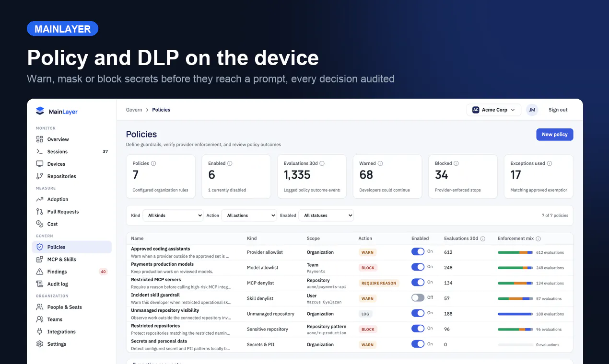Toggle Unmanaged repository visibility policy switch

pyautogui.click(x=418, y=313)
